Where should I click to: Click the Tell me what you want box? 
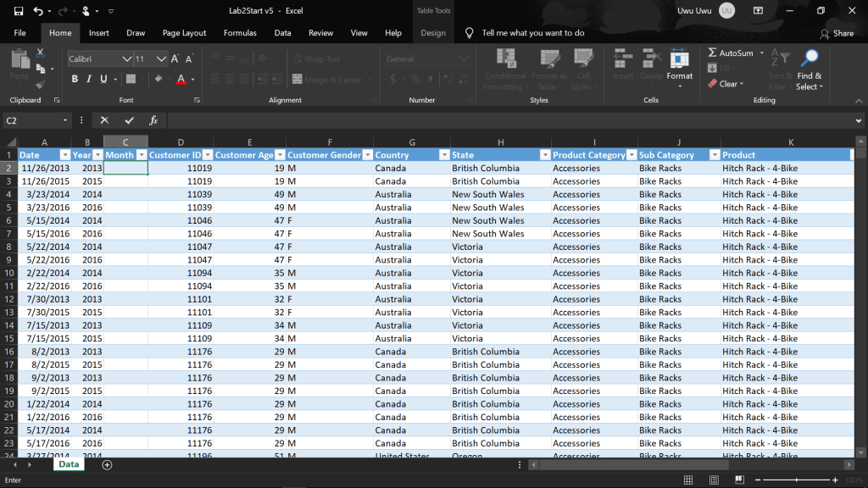point(532,33)
